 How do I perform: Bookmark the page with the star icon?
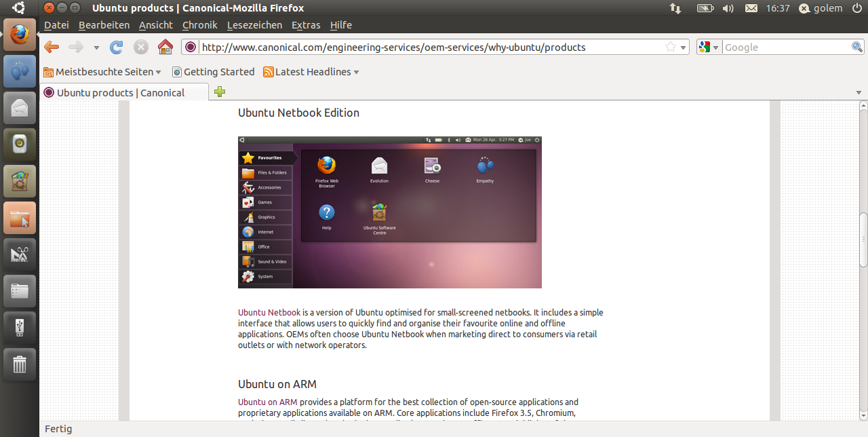point(671,47)
